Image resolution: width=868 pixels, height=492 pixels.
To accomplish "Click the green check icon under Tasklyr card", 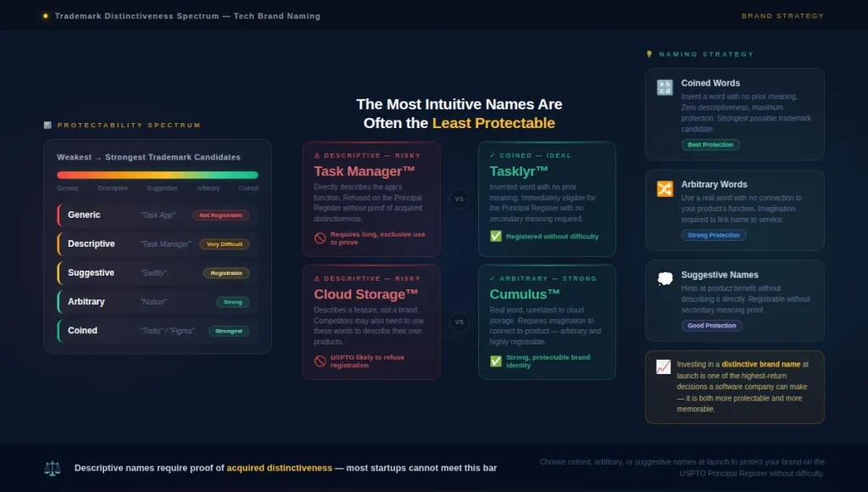I will click(x=495, y=236).
